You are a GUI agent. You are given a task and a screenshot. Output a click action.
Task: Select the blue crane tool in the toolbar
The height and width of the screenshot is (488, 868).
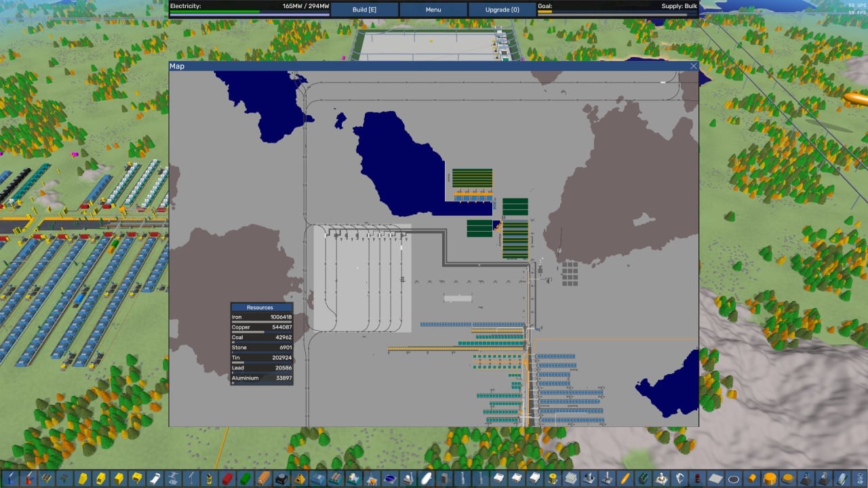[x=10, y=479]
